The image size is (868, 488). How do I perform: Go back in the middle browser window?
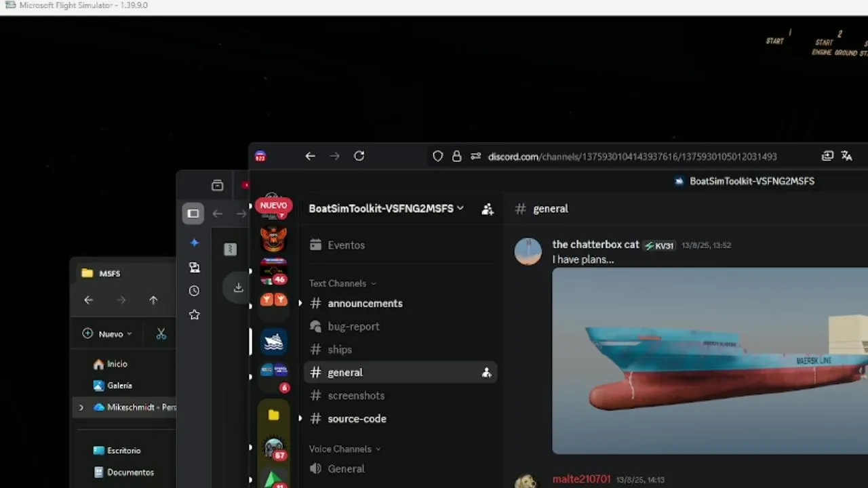pos(218,213)
